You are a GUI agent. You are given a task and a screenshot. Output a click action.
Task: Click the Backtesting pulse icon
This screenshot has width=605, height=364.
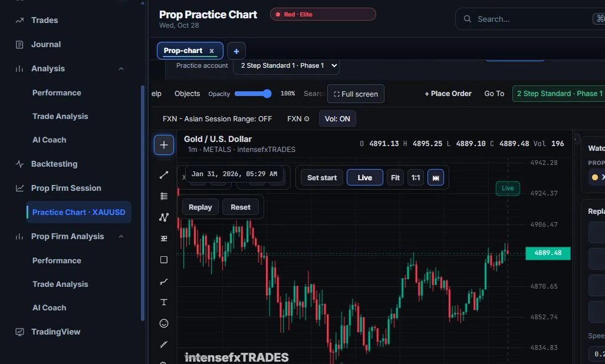click(19, 164)
